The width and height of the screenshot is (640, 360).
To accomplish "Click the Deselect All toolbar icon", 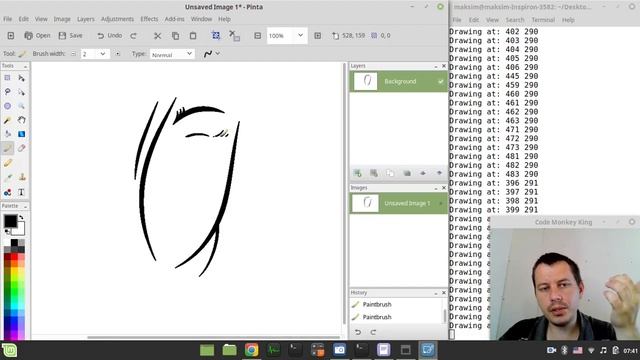I will pyautogui.click(x=234, y=36).
